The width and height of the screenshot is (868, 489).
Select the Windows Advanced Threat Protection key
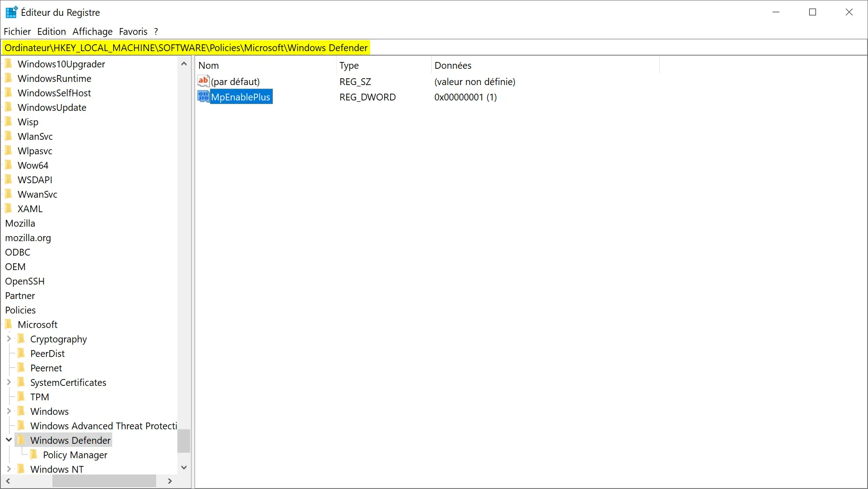pos(104,426)
